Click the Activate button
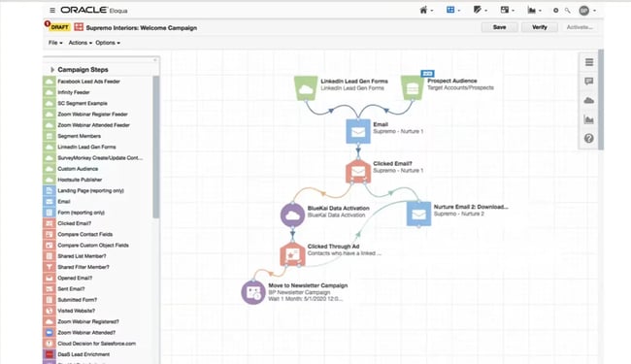This screenshot has height=364, width=631. point(580,27)
